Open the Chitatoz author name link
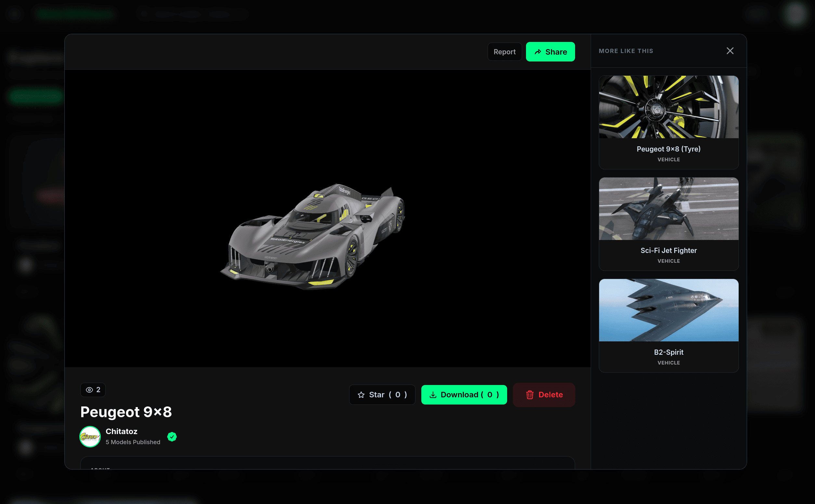Screen dimensions: 815x504 [121, 431]
